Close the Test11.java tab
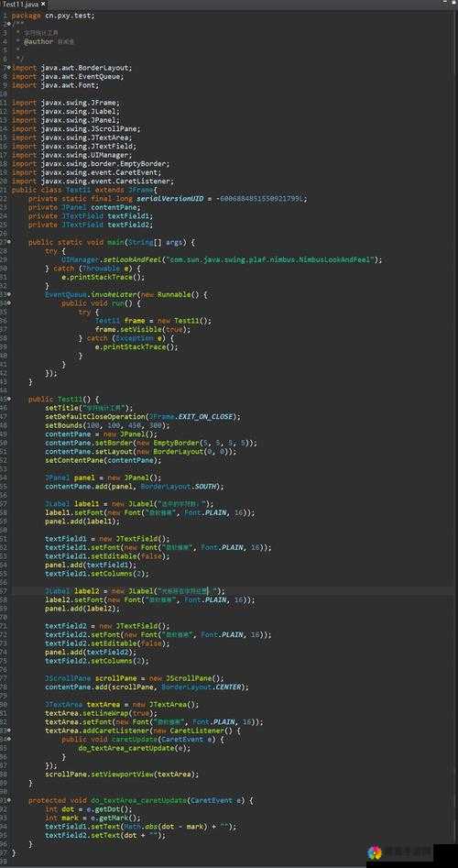458x868 pixels. tap(43, 4)
